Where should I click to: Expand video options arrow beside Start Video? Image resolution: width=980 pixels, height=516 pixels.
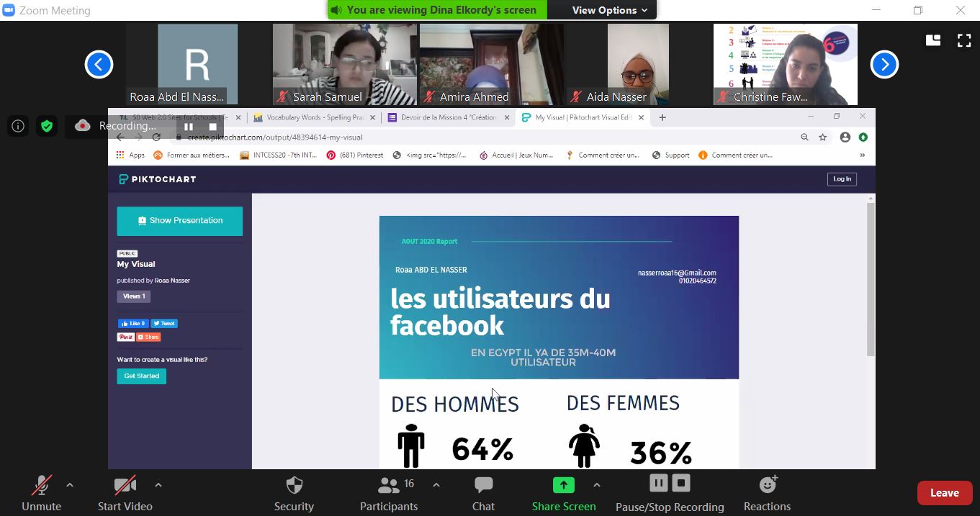tap(158, 485)
